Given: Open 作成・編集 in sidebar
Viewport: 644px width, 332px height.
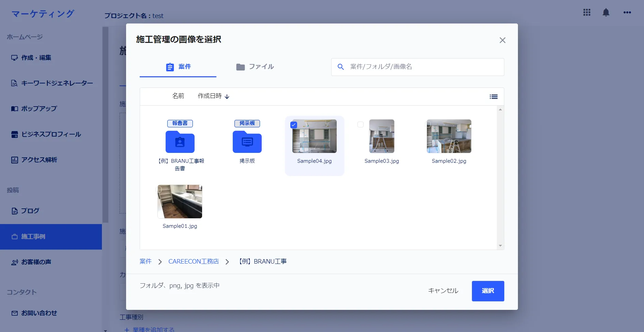Looking at the screenshot, I should 51,58.
